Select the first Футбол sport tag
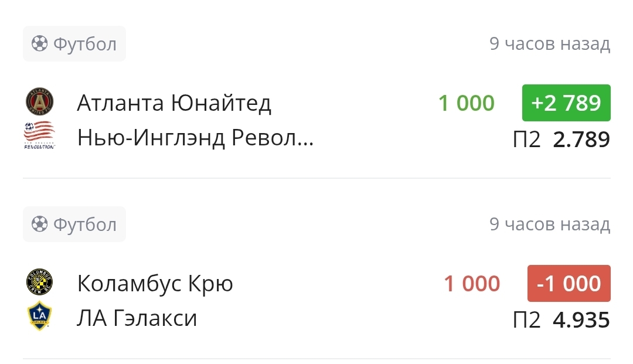633x364 pixels. tap(74, 44)
